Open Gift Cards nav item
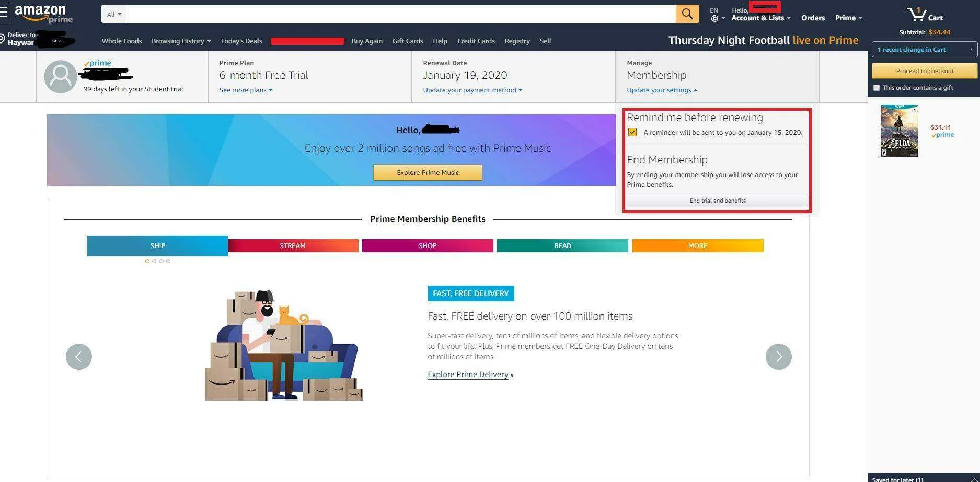Viewport: 980px width, 482px height. 408,41
